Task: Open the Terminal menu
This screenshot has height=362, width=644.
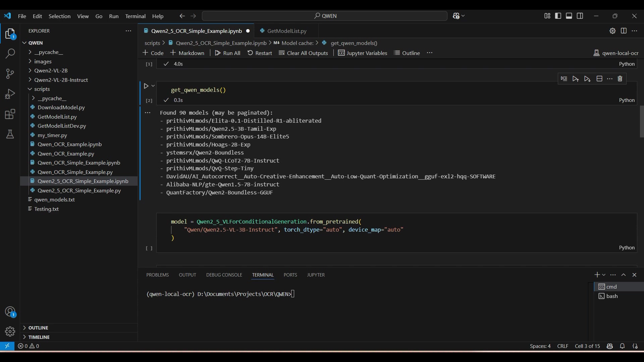Action: 135,16
